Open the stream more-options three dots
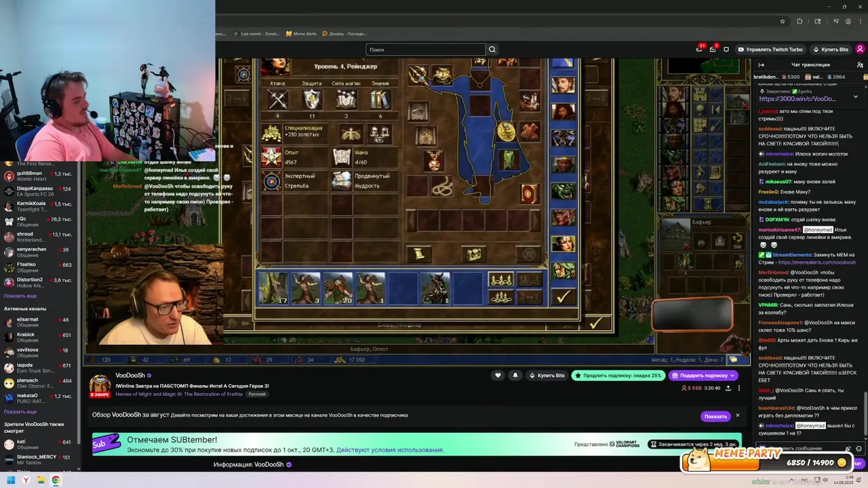This screenshot has height=488, width=868. pos(739,388)
